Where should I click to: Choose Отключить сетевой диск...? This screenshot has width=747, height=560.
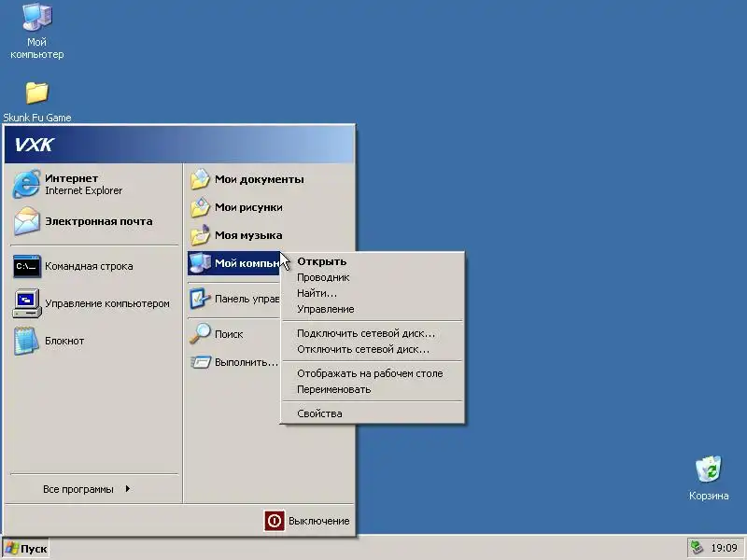[x=372, y=349]
